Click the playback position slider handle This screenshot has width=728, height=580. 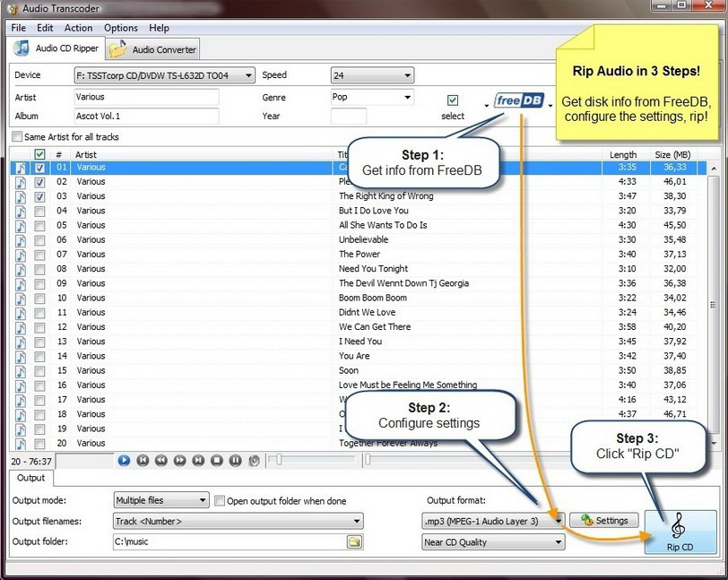368,460
